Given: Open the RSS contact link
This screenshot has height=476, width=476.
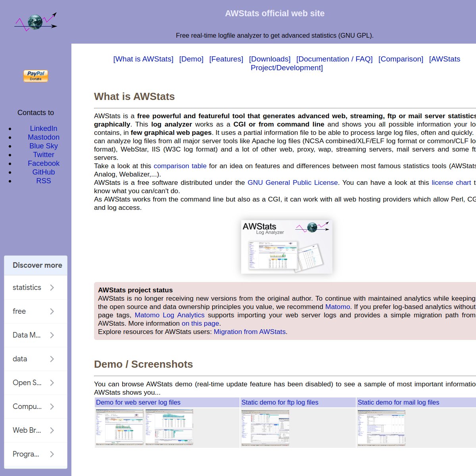Looking at the screenshot, I should (44, 181).
